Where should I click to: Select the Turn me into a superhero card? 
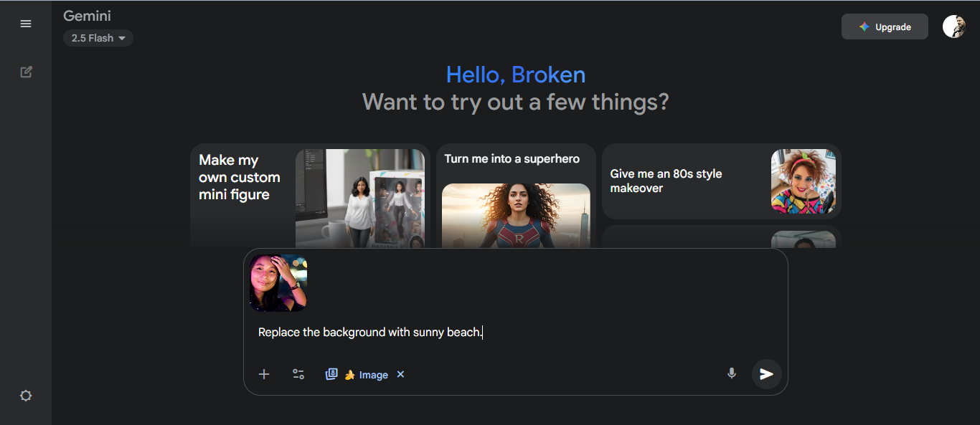click(x=516, y=196)
